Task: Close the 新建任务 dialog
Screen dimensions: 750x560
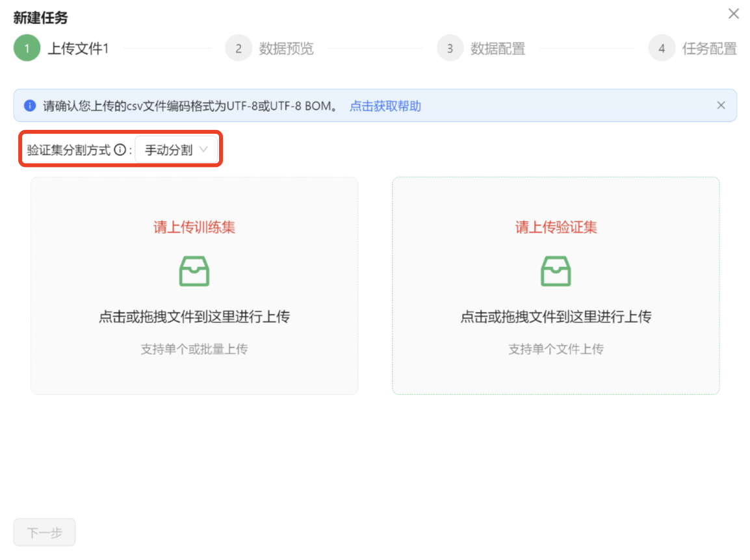Action: click(734, 14)
